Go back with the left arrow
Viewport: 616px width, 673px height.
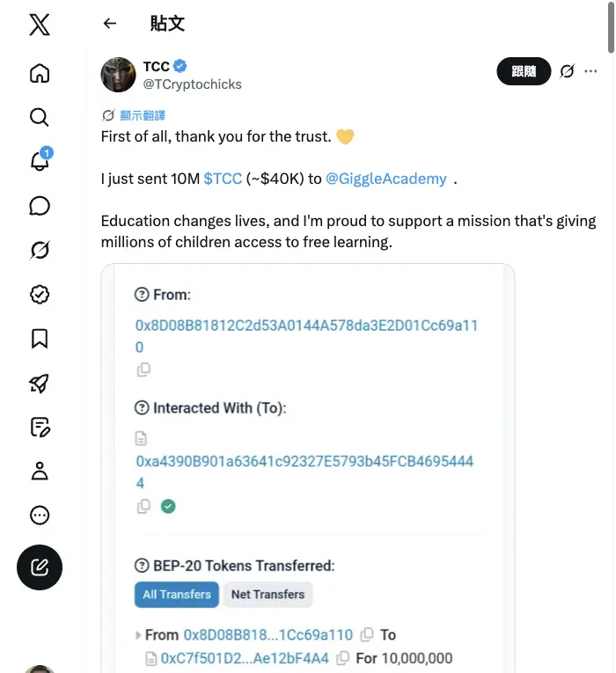110,23
